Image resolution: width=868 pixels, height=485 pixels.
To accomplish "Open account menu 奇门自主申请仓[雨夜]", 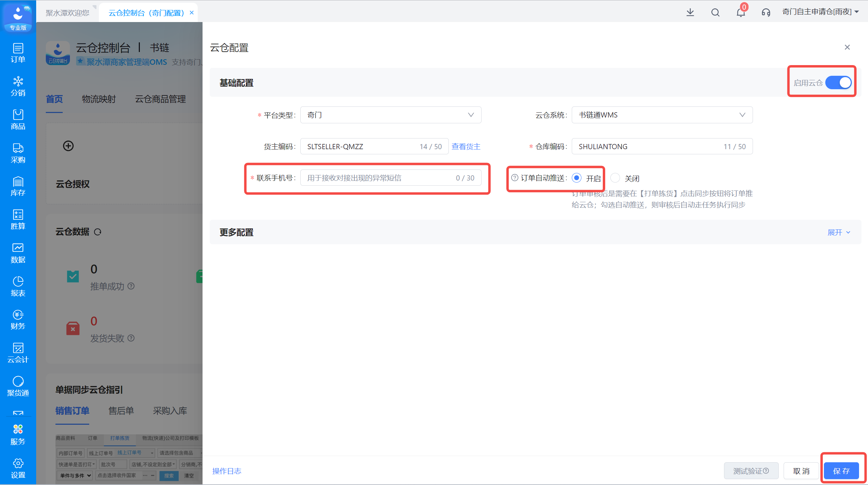I will point(820,12).
